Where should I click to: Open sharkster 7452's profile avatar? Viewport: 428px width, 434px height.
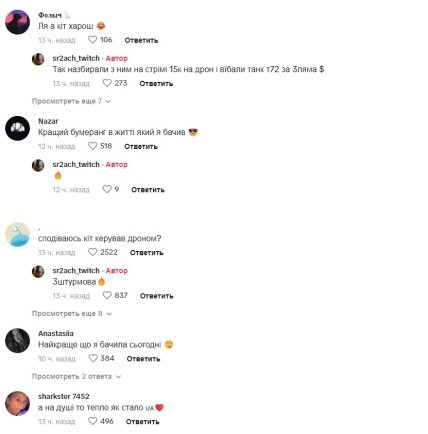tap(17, 403)
